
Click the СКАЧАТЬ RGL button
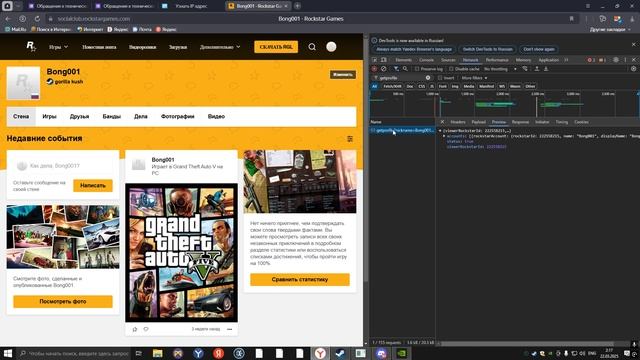(x=276, y=47)
